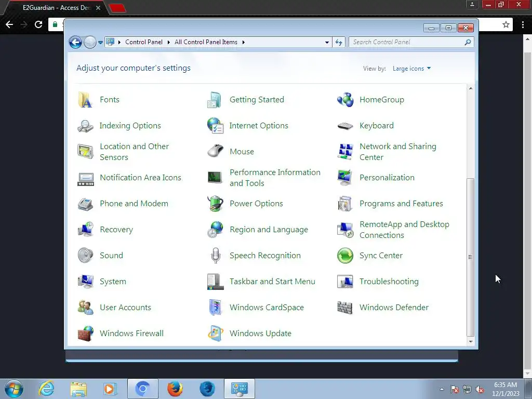Open the View by Large icons dropdown
532x399 pixels.
[x=411, y=69]
